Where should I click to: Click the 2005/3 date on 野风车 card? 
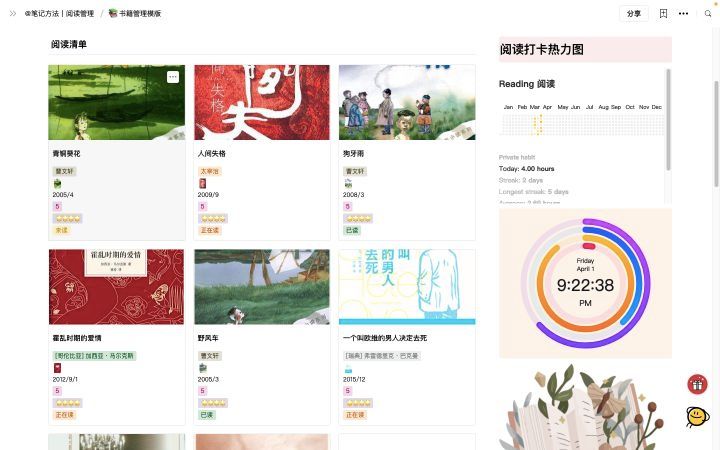pos(208,379)
